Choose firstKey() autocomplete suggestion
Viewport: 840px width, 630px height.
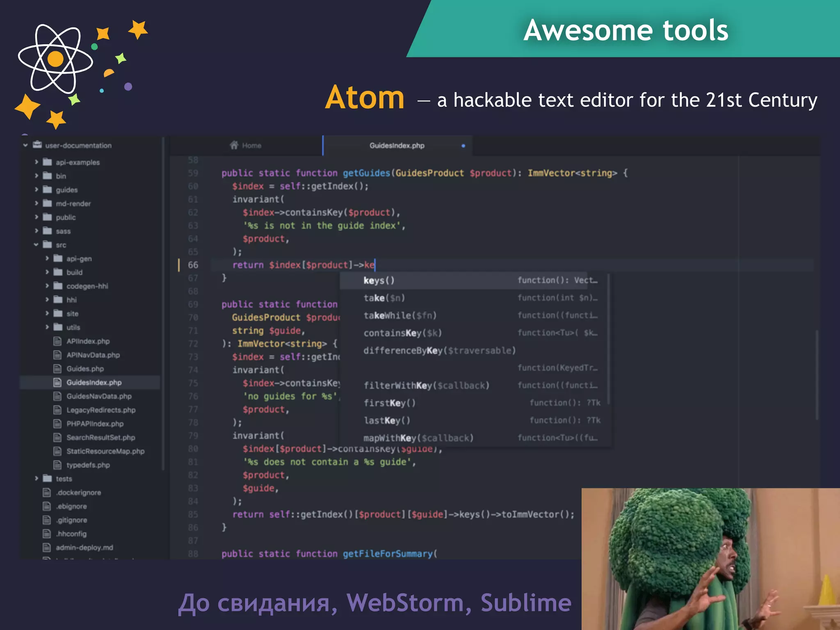[474, 403]
